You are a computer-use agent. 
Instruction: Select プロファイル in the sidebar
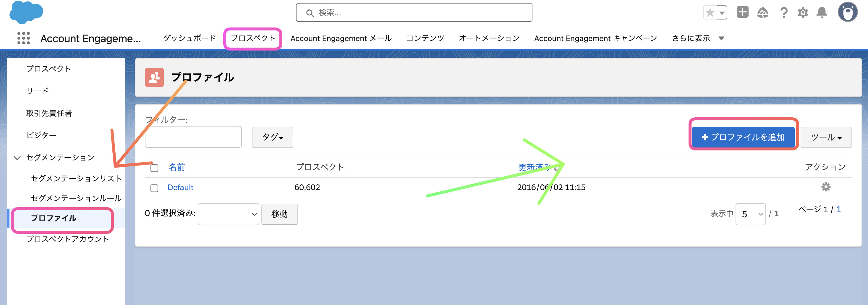coord(54,218)
